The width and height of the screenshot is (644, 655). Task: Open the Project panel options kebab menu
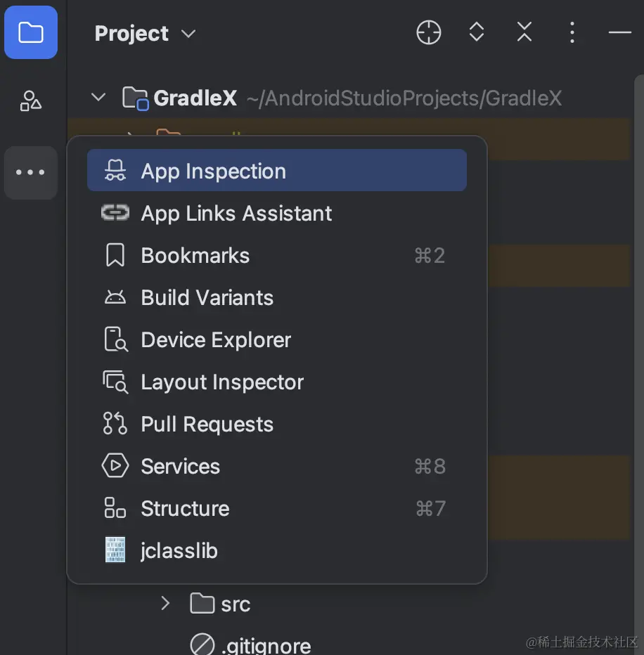[572, 32]
